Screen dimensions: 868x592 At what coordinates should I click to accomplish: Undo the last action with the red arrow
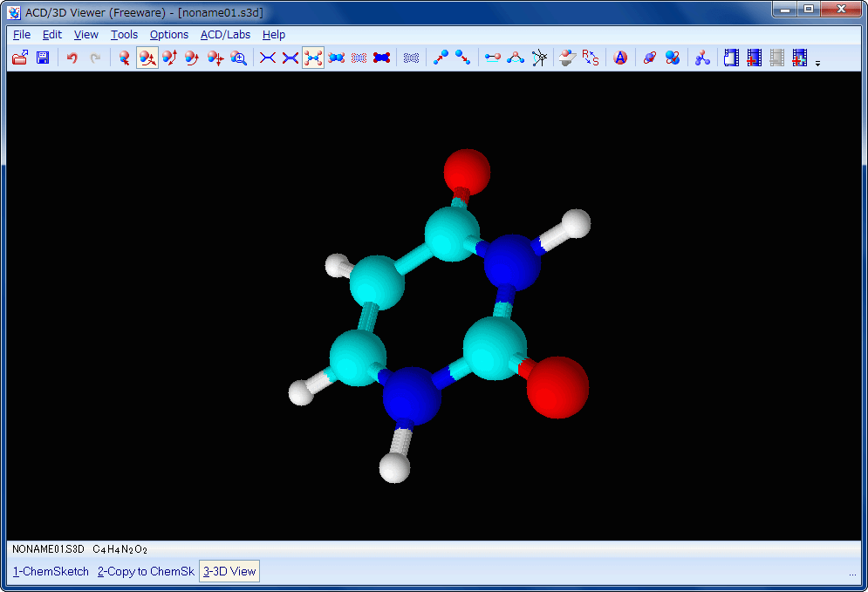pyautogui.click(x=72, y=58)
